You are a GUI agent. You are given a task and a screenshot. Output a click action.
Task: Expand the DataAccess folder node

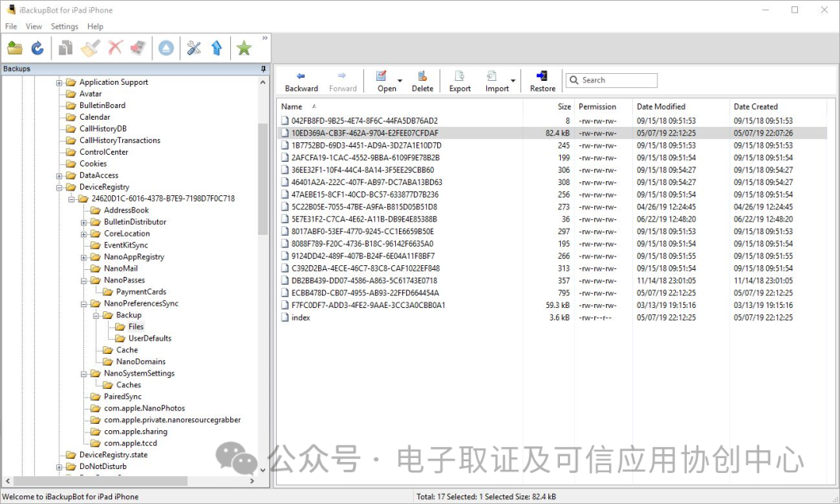59,176
